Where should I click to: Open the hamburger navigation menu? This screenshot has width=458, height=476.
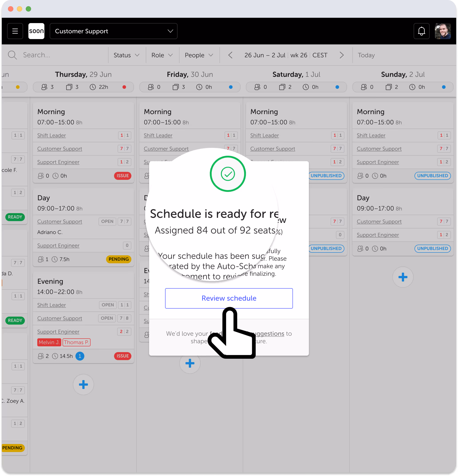coord(15,31)
